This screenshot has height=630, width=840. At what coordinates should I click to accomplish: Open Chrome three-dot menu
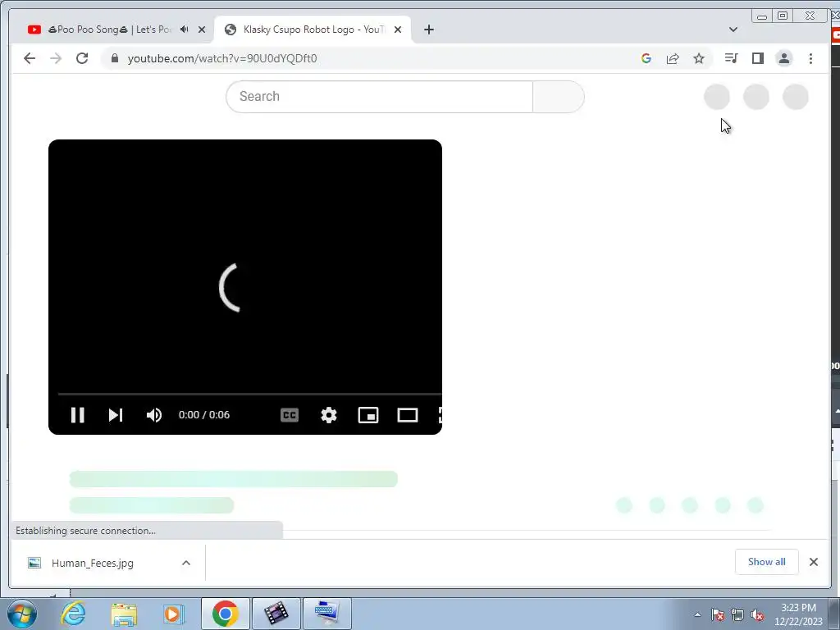[810, 58]
